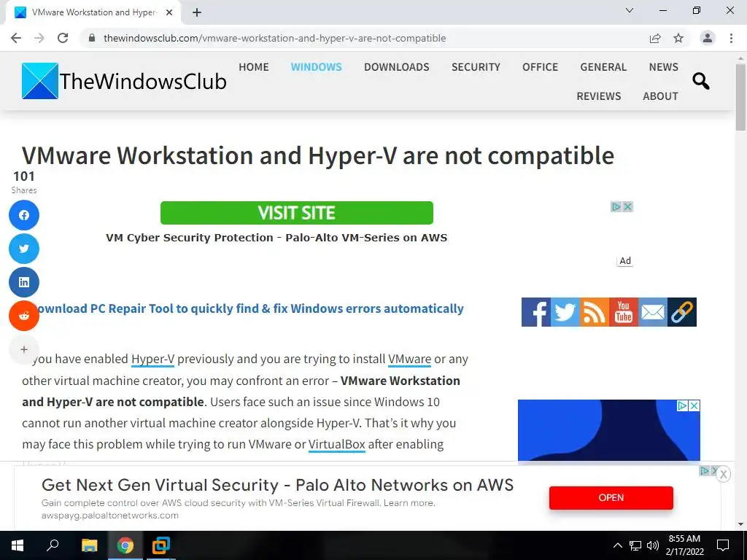Open taskbar search magnifier

53,545
